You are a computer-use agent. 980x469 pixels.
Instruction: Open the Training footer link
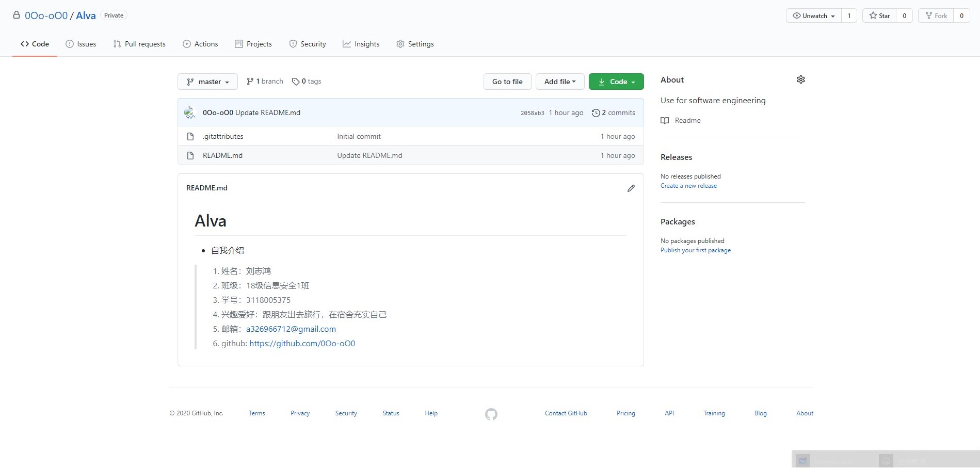point(714,413)
